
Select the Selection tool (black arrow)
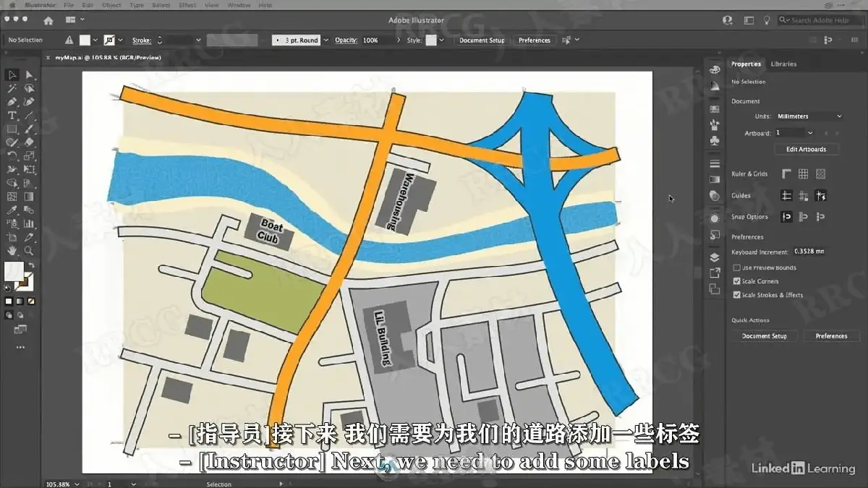coord(12,75)
